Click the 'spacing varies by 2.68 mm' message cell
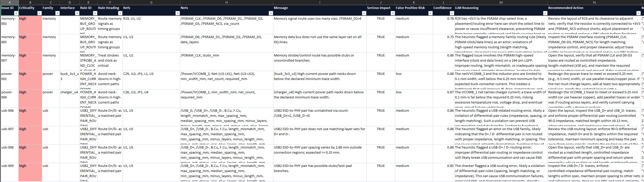The width and height of the screenshot is (644, 182). pos(320,154)
